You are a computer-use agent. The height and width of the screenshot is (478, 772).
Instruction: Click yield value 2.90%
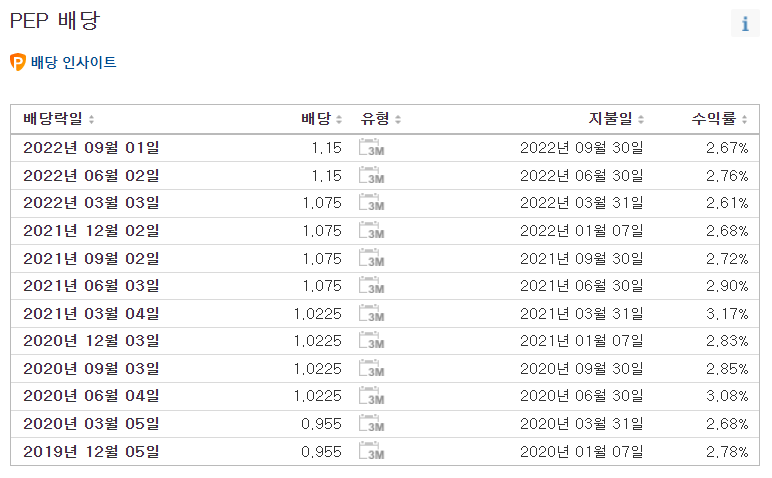click(x=727, y=286)
